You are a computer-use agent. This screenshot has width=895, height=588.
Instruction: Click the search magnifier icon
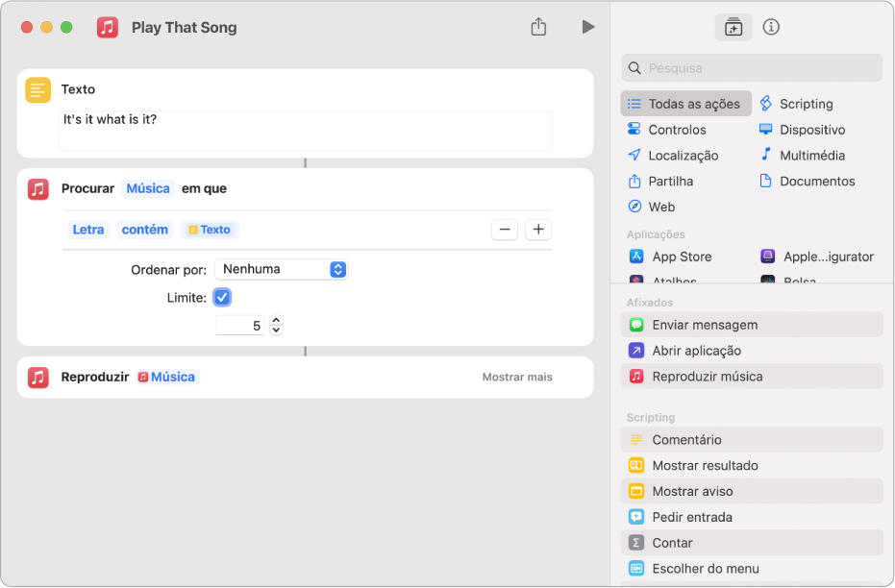[634, 68]
